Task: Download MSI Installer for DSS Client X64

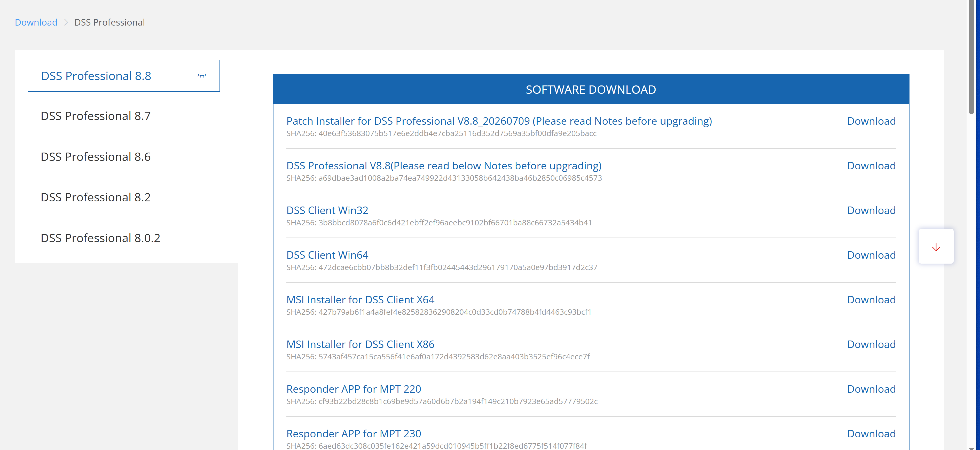Action: tap(871, 300)
